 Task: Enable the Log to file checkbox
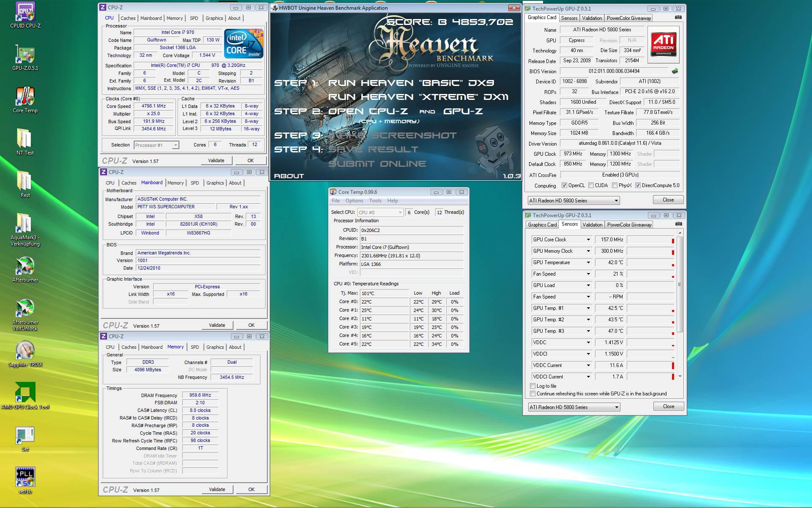point(533,386)
